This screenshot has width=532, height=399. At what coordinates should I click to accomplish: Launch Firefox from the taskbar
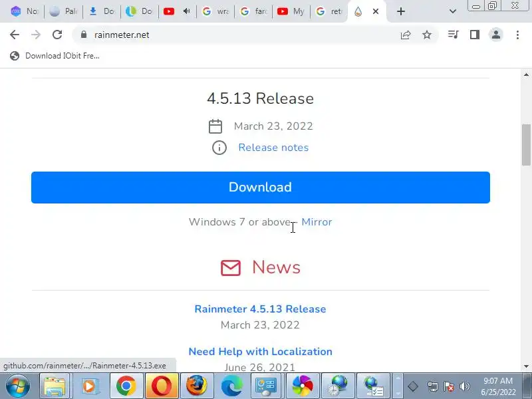[x=197, y=386]
